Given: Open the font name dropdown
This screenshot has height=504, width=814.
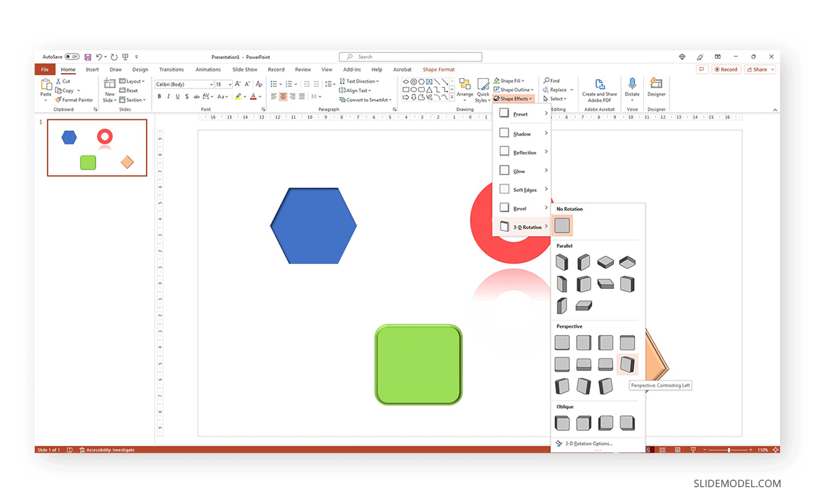Looking at the screenshot, I should click(x=211, y=83).
